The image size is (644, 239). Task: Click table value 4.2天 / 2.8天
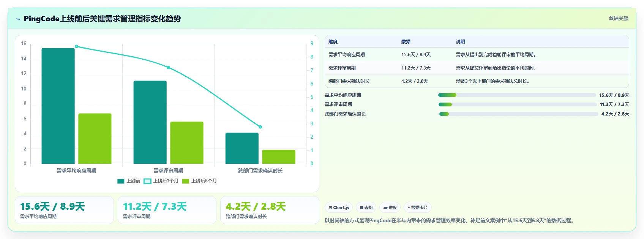(x=415, y=81)
